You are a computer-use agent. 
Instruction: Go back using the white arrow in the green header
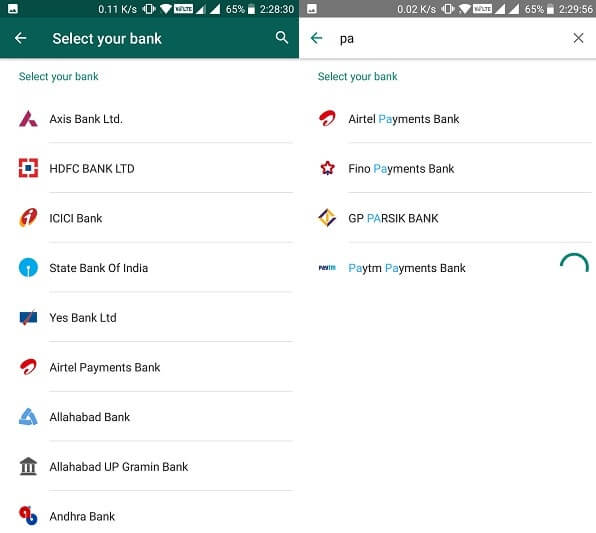pos(21,38)
